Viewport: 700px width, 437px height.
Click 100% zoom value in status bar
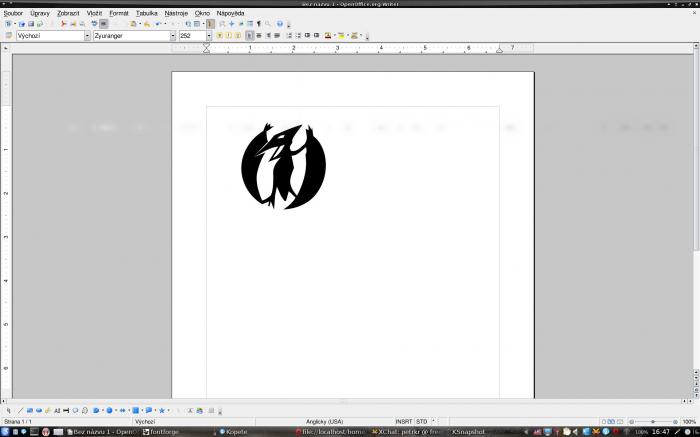689,421
